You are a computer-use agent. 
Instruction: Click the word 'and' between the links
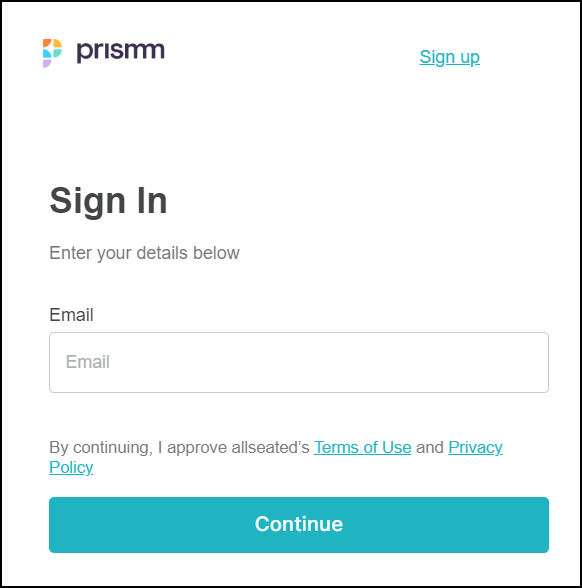pyautogui.click(x=430, y=447)
